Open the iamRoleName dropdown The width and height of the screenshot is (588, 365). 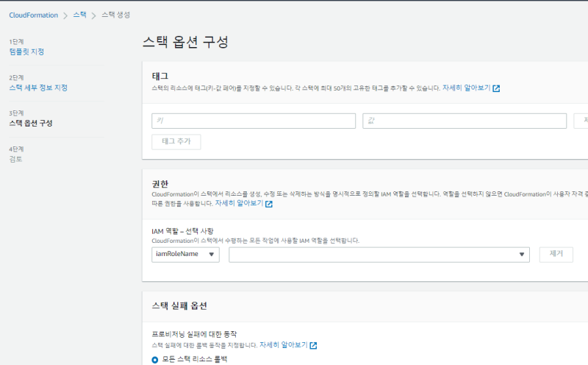185,255
